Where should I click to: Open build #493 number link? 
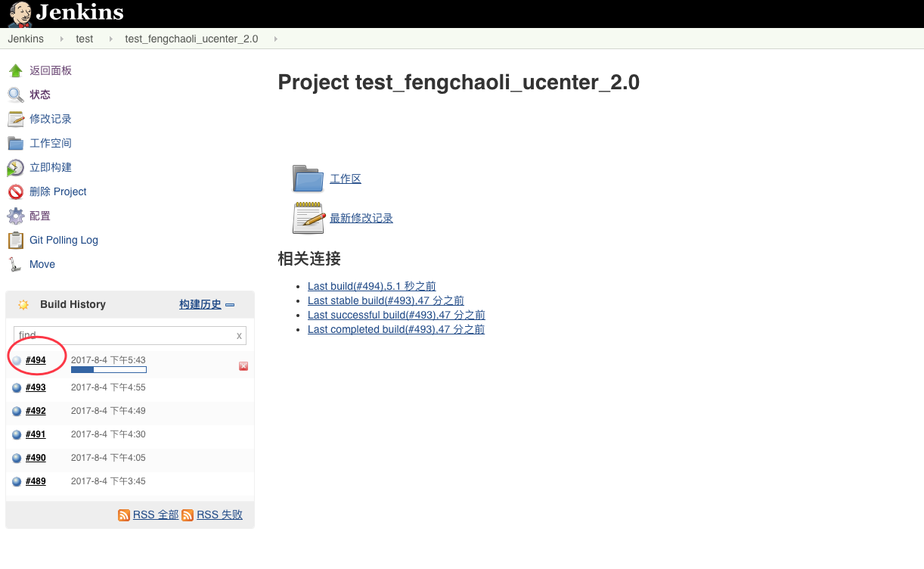36,387
